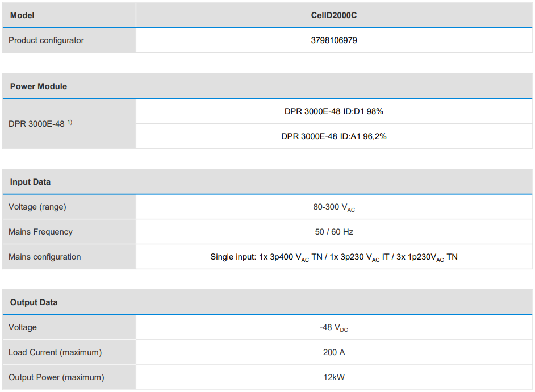Click the Output Data section header
This screenshot has height=392, width=535.
pyautogui.click(x=34, y=302)
